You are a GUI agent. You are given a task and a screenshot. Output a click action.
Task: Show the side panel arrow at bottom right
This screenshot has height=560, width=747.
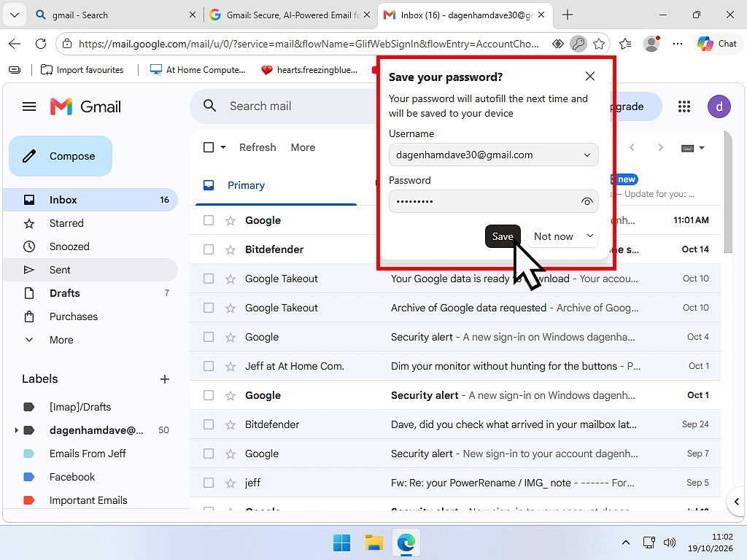tap(737, 502)
